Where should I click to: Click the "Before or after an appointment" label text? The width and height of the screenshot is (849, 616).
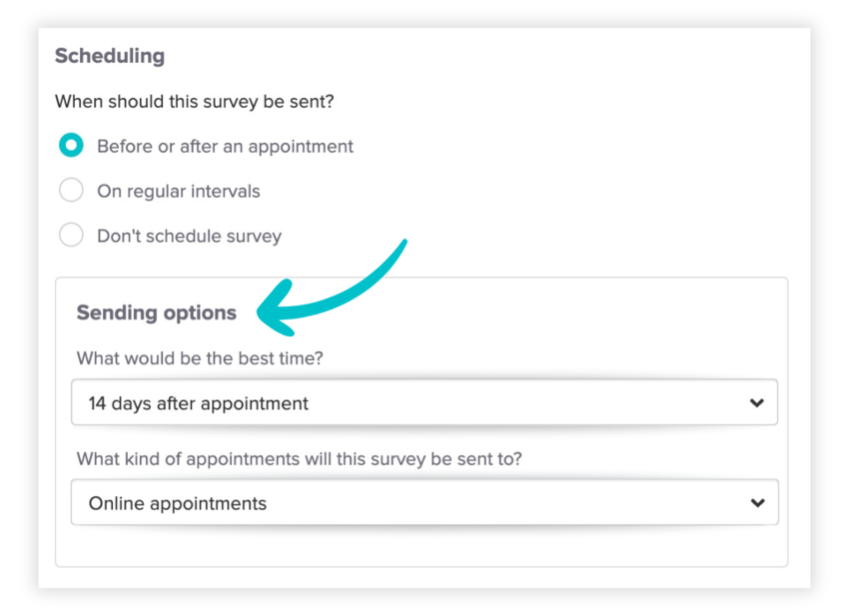pos(225,146)
